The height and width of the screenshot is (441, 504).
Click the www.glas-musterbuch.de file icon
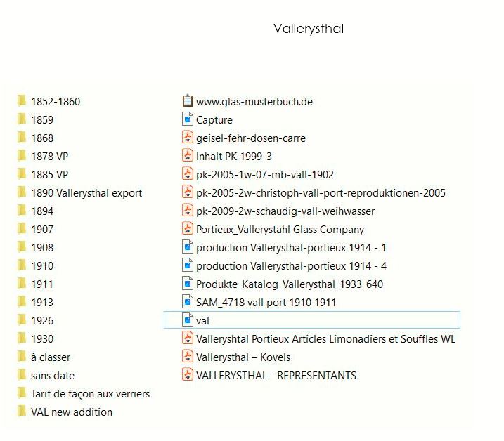[x=187, y=101]
